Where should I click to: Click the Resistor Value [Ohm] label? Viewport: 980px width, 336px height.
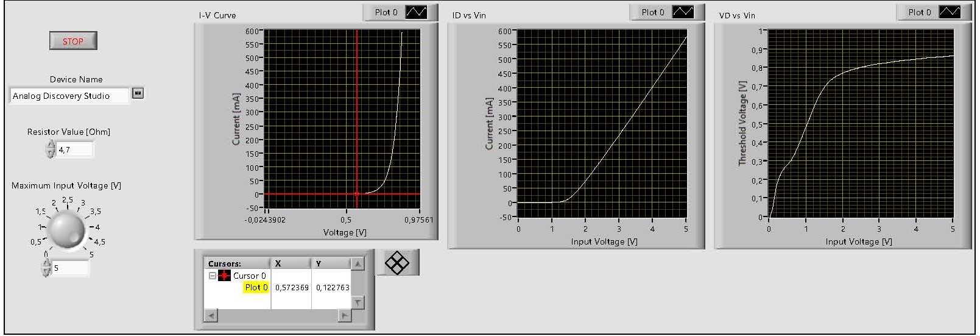coord(69,132)
